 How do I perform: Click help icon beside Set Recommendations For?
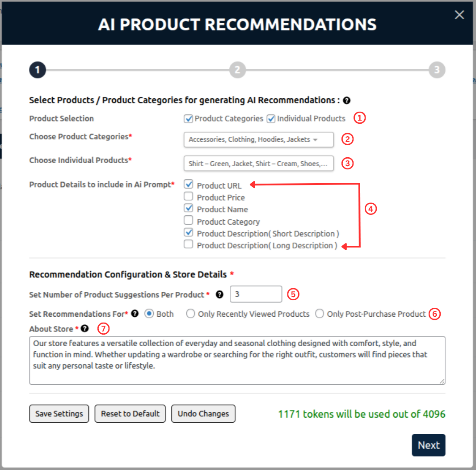pyautogui.click(x=135, y=314)
